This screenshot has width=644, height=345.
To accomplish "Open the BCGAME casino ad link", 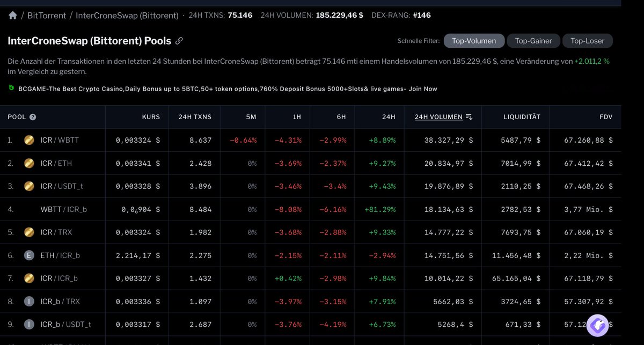I will tap(228, 89).
